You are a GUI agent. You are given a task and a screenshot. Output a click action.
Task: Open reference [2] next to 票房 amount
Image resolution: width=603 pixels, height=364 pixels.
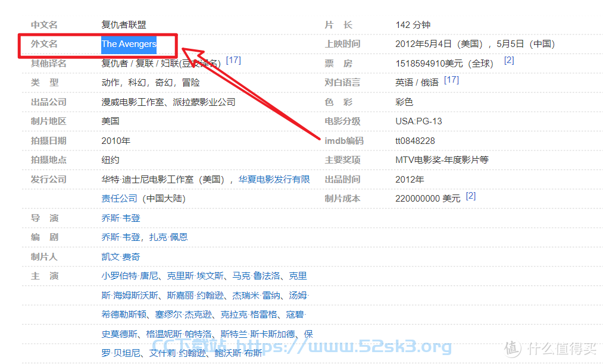509,60
